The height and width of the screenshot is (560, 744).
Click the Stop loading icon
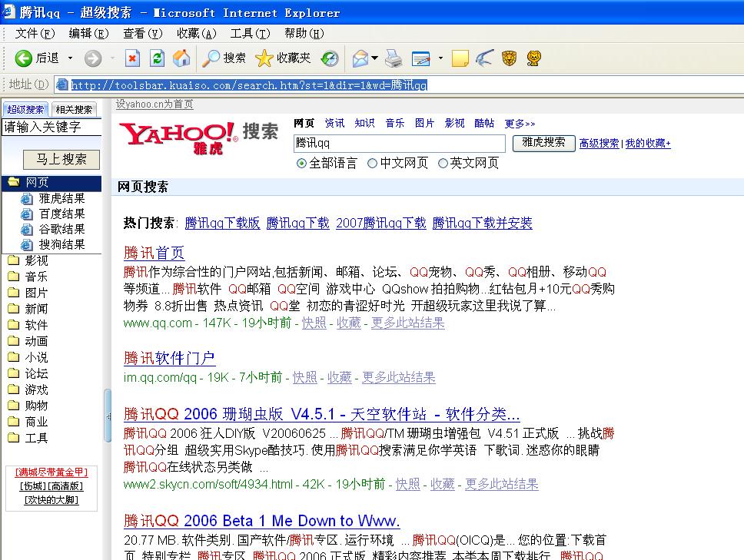[132, 58]
